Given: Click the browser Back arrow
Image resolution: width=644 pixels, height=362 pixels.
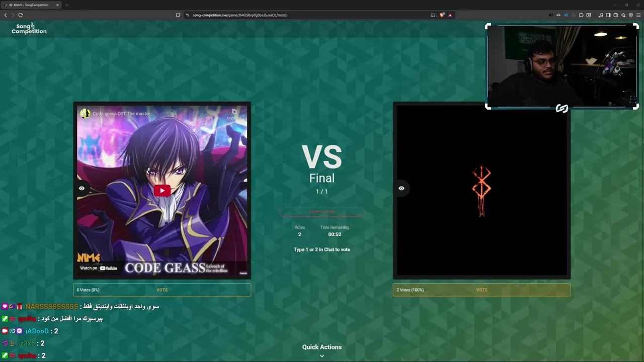Looking at the screenshot, I should [6, 15].
